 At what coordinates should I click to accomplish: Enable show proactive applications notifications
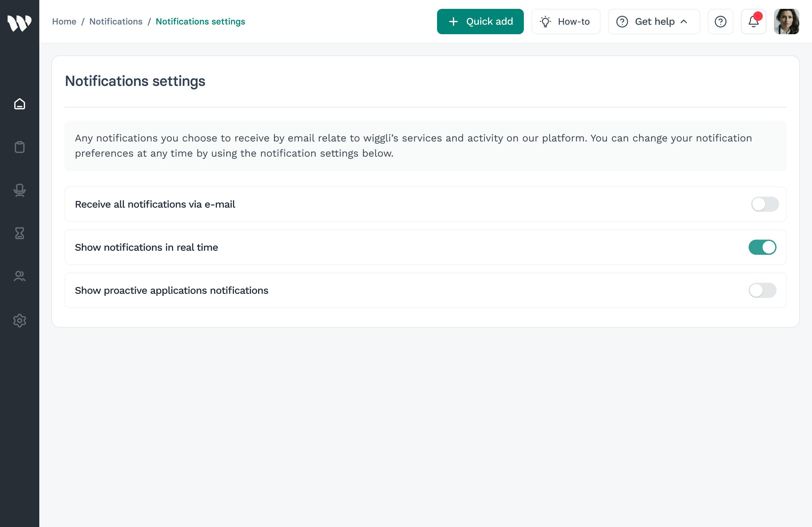[x=762, y=290]
